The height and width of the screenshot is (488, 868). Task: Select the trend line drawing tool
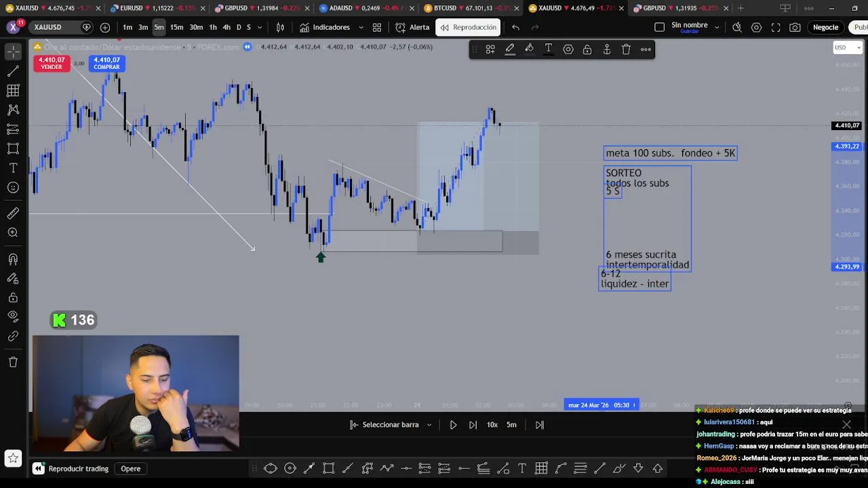click(13, 71)
